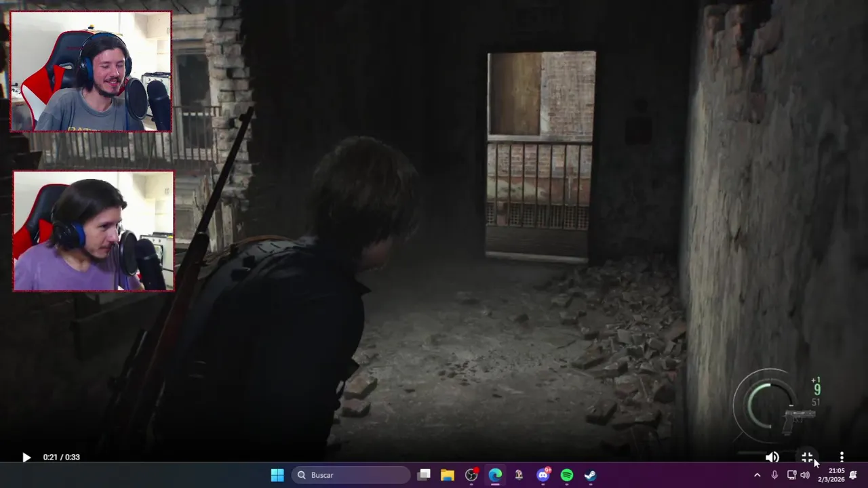The image size is (868, 488).
Task: Open the video player more options menu
Action: [x=842, y=457]
